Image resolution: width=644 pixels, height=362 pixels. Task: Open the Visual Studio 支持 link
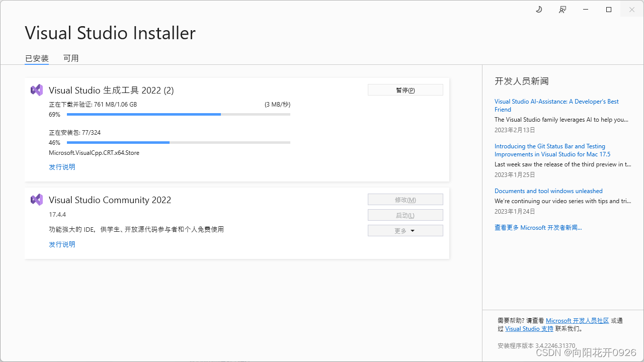pos(529,328)
